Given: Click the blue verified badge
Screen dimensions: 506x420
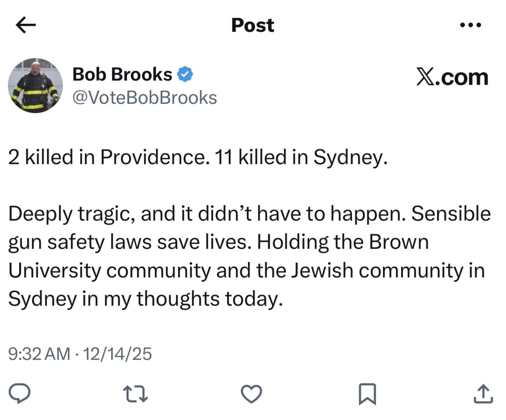Looking at the screenshot, I should point(185,74).
